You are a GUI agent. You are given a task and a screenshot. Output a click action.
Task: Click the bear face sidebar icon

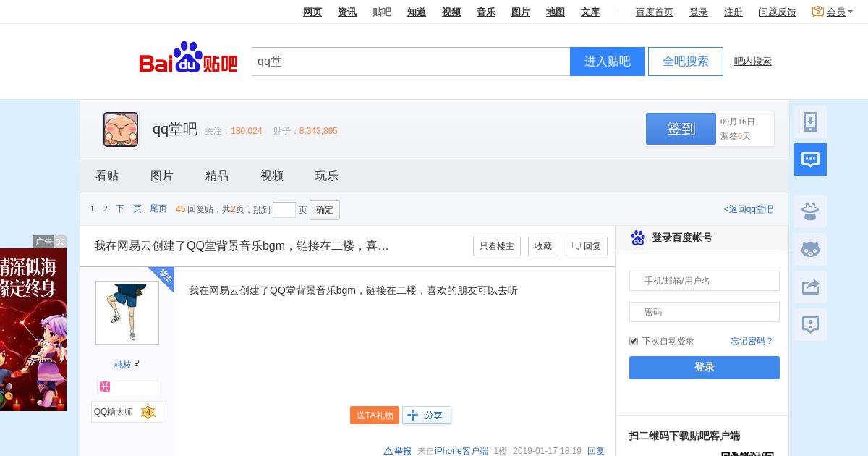810,250
